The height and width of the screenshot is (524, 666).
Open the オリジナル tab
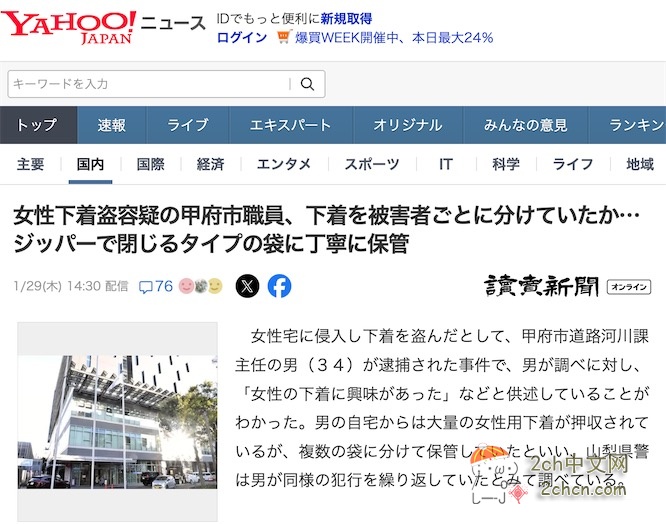408,125
